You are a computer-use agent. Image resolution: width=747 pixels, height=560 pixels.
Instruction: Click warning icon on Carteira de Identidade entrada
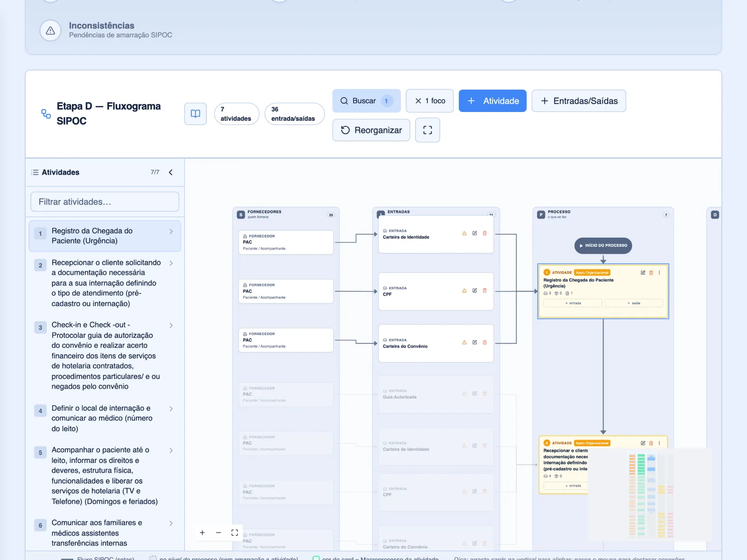[x=464, y=233]
